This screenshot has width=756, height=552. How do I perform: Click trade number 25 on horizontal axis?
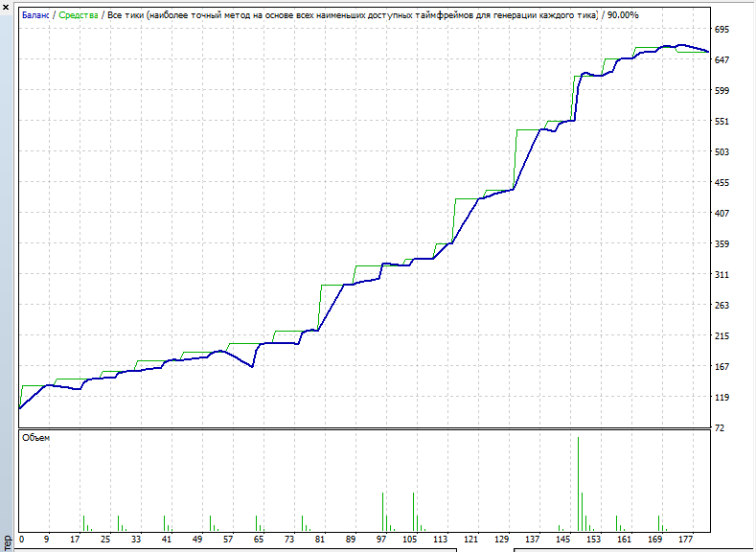point(105,540)
